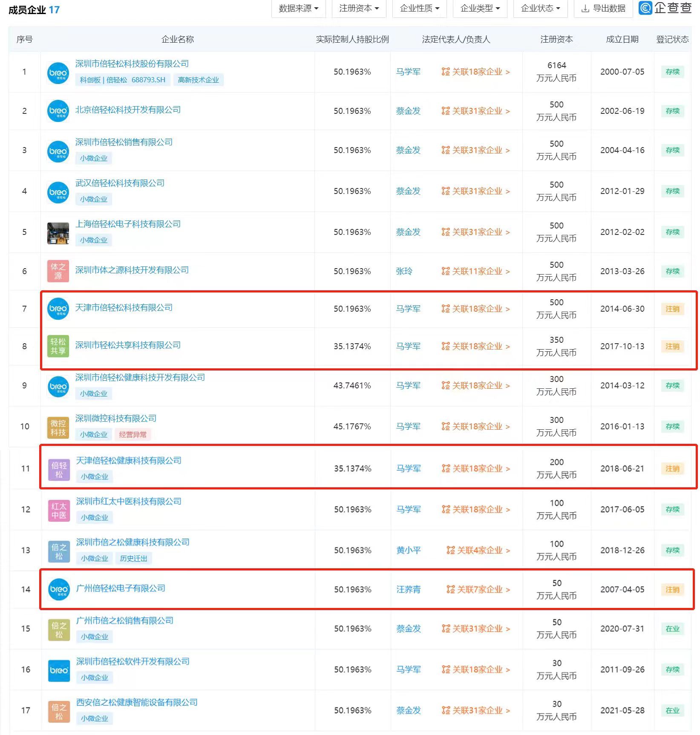700x735 pixels.
Task: Click 马学军 in row 1
Action: point(408,72)
